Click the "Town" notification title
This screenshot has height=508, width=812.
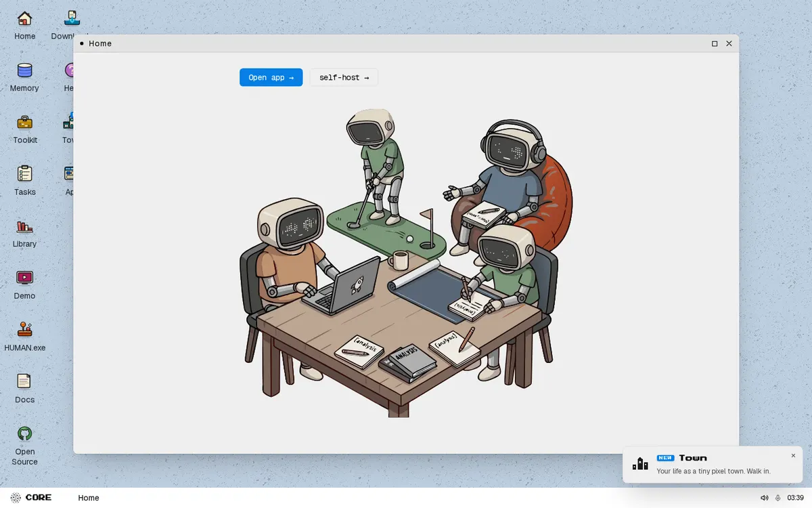click(693, 458)
